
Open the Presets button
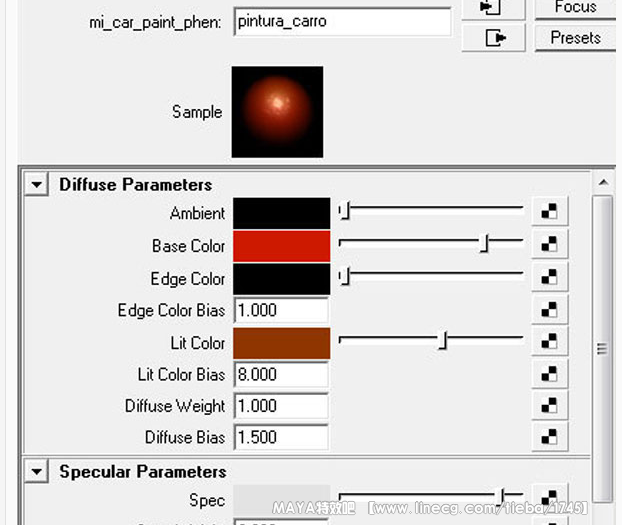575,38
